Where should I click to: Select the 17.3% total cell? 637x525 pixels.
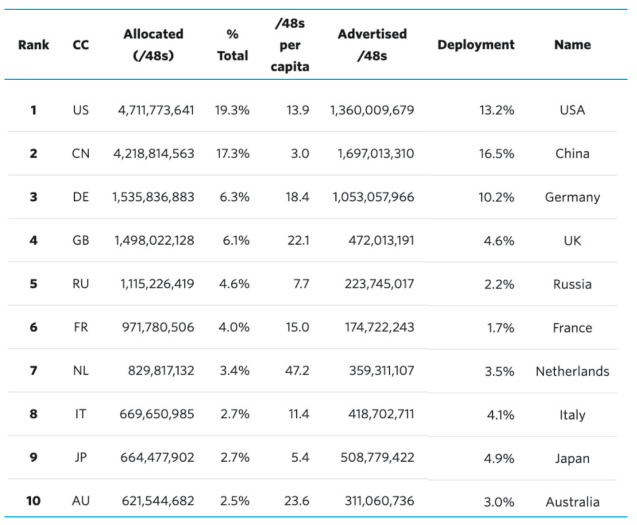tap(232, 154)
